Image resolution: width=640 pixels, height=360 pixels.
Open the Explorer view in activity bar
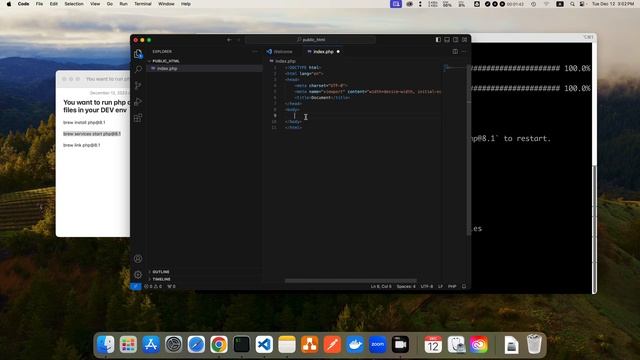coord(138,54)
